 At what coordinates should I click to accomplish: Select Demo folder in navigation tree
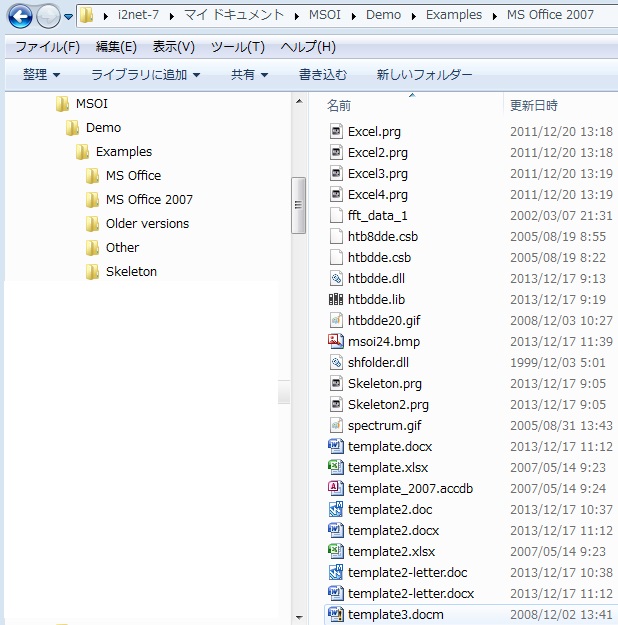[x=103, y=128]
